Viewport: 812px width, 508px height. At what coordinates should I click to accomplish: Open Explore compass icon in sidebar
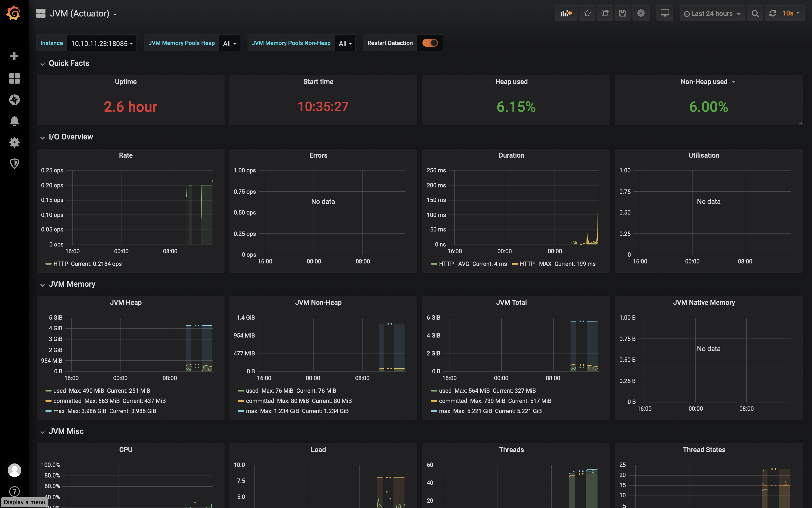click(x=14, y=100)
